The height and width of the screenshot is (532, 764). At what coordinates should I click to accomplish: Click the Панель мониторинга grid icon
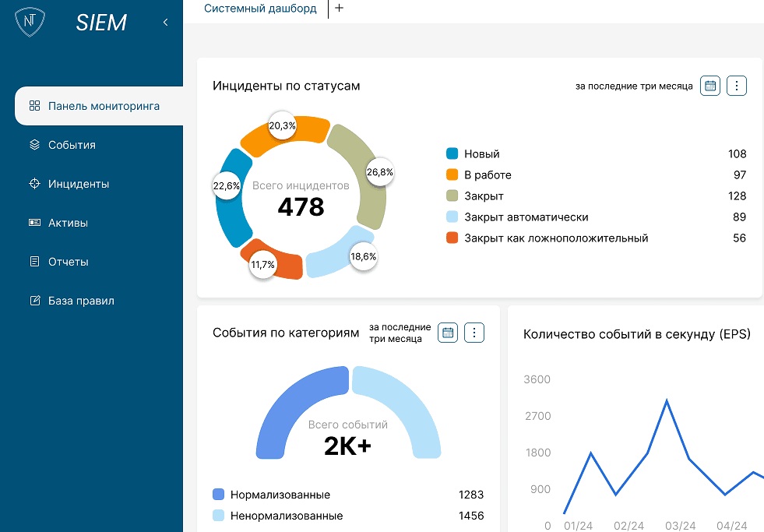(x=34, y=106)
